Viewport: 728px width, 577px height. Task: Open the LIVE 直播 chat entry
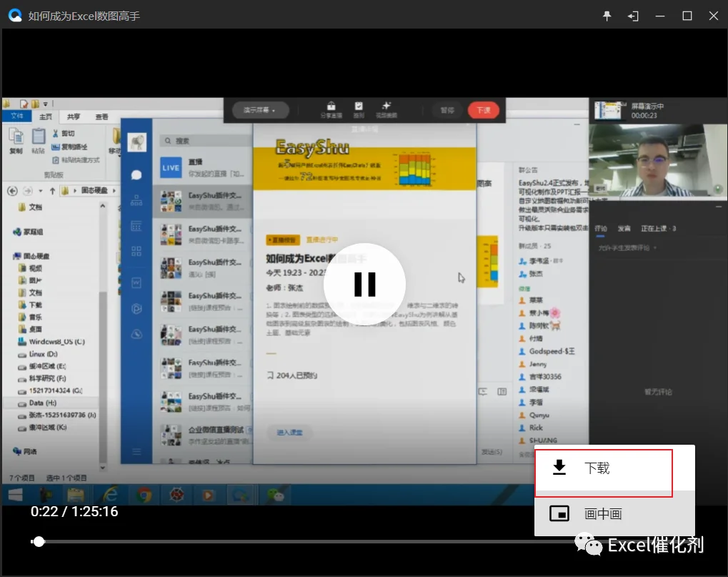pyautogui.click(x=203, y=168)
